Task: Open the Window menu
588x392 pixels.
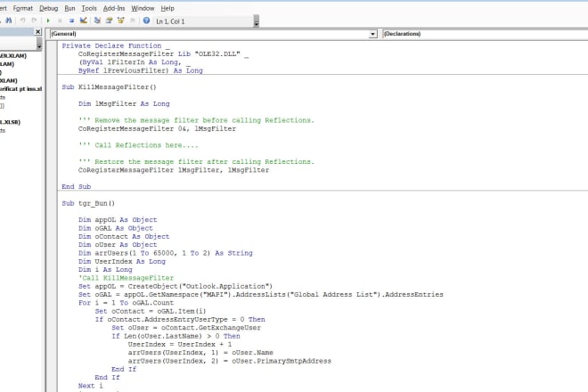Action: coord(143,8)
